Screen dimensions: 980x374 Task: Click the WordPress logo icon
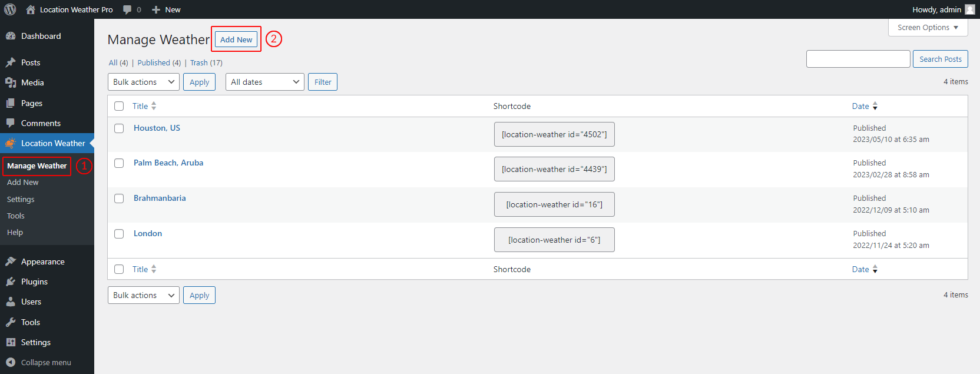click(10, 9)
